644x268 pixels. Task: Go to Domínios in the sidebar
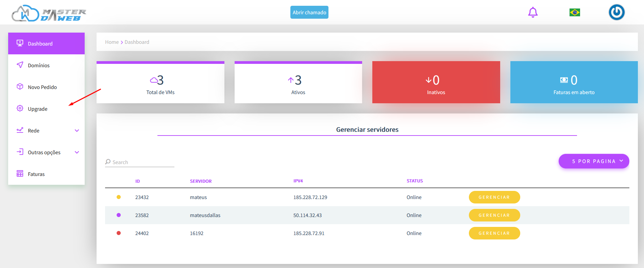click(46, 65)
